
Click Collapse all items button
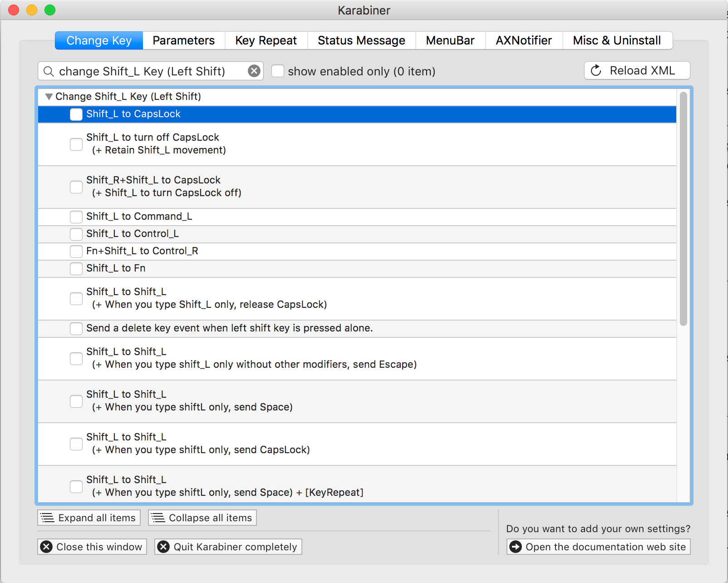(x=202, y=518)
